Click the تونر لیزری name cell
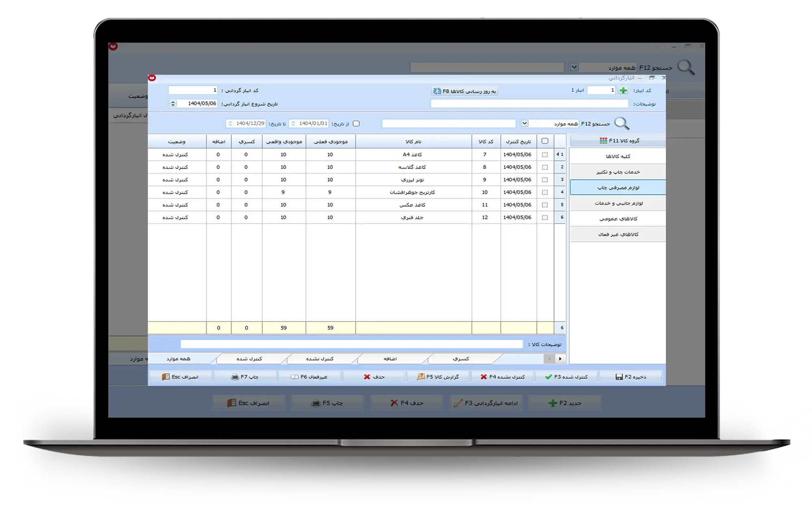The width and height of the screenshot is (812, 506). [x=413, y=180]
